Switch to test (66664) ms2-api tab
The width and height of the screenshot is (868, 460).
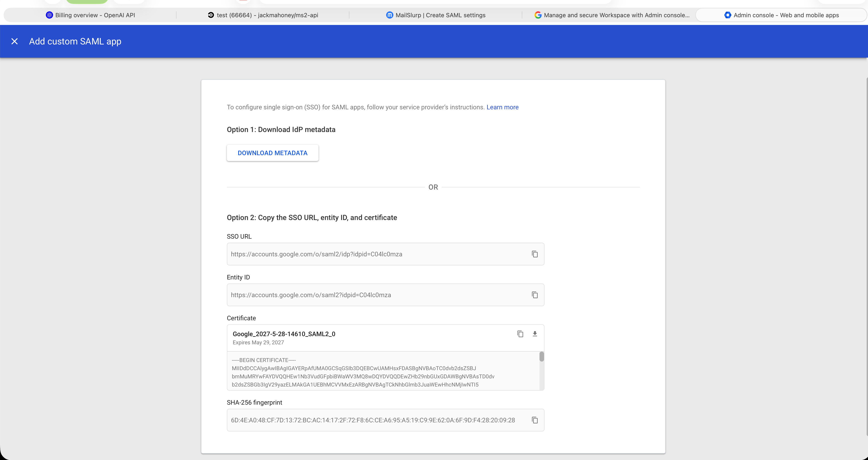click(267, 15)
